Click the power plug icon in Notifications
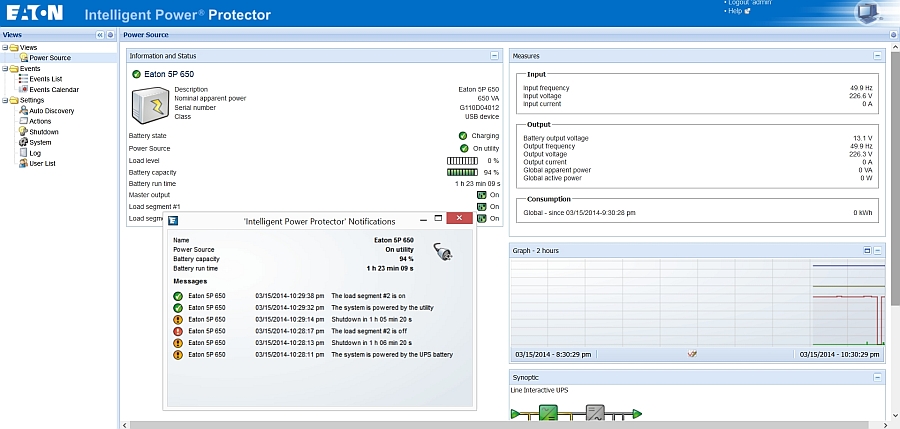Image resolution: width=900 pixels, height=429 pixels. (x=443, y=252)
